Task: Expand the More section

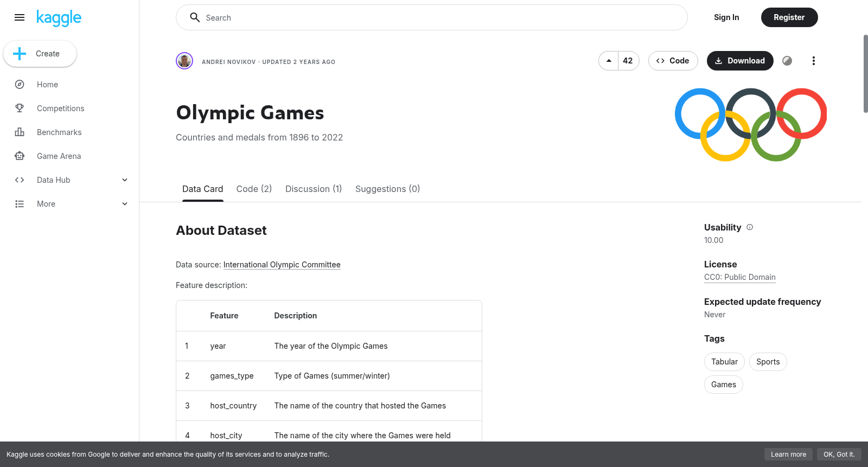Action: tap(125, 204)
